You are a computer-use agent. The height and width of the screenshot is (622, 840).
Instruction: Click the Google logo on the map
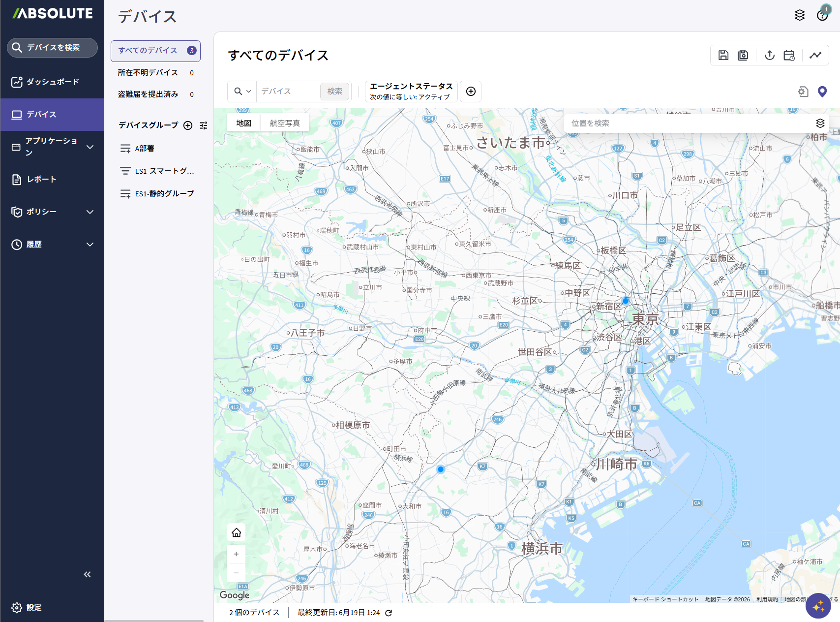pos(235,595)
